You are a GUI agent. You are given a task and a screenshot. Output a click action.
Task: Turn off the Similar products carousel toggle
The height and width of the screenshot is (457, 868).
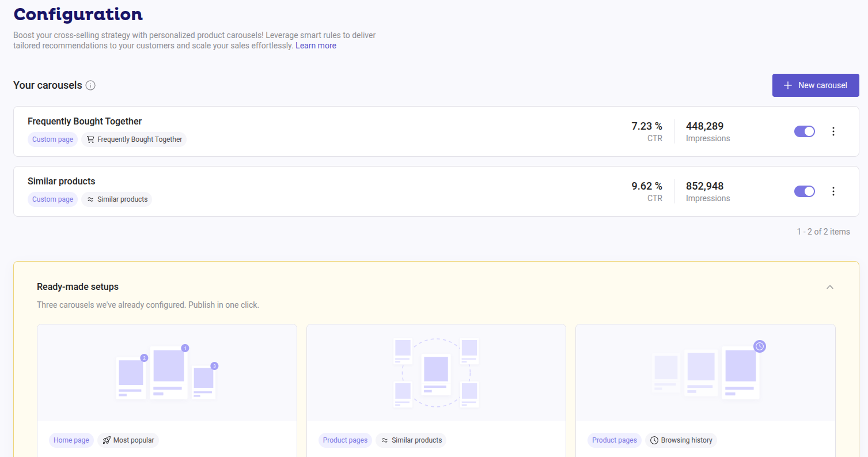pyautogui.click(x=805, y=191)
